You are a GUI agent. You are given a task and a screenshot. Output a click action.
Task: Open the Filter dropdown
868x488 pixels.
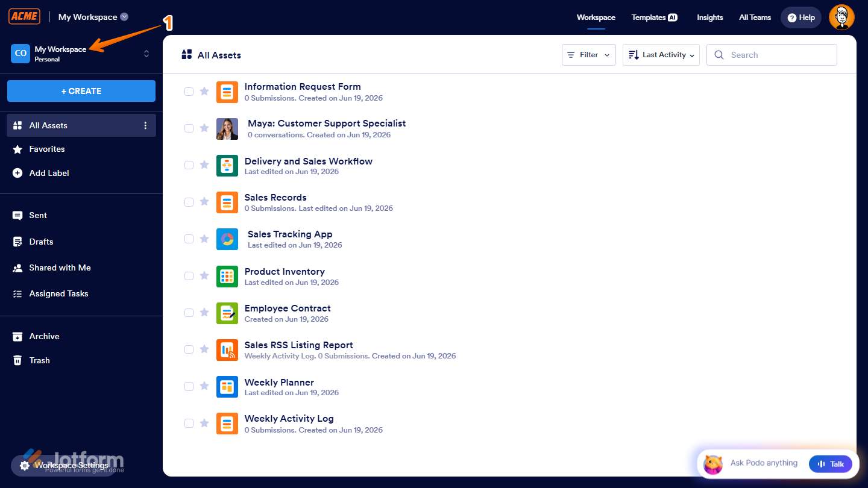(x=589, y=55)
